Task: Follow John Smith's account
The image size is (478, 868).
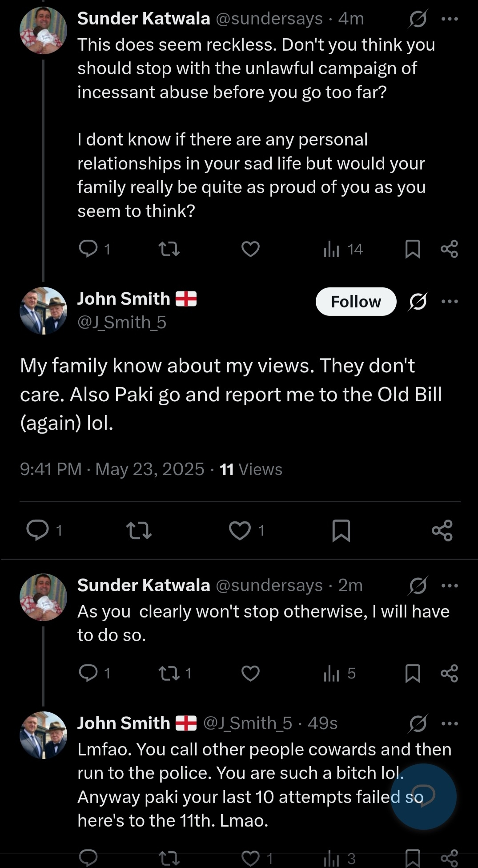Action: click(x=356, y=302)
